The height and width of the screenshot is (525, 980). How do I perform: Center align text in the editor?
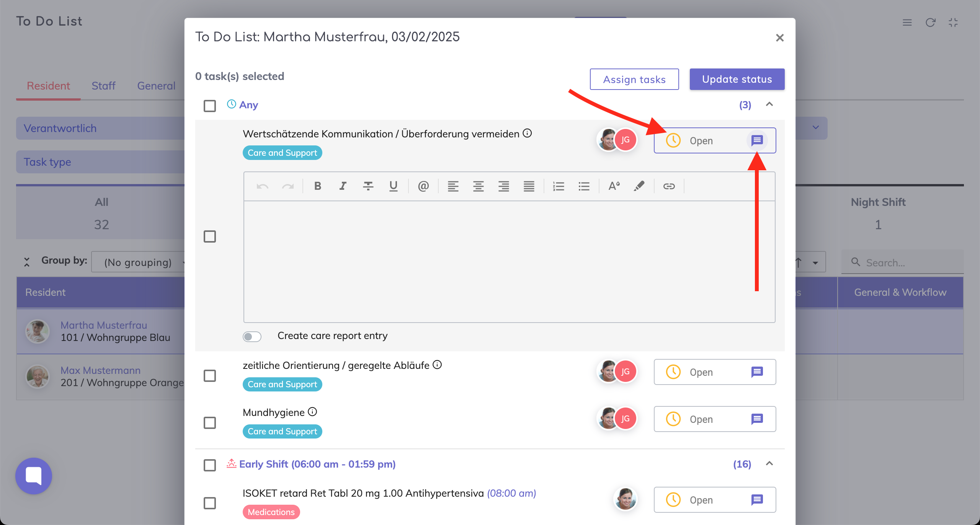coord(478,186)
